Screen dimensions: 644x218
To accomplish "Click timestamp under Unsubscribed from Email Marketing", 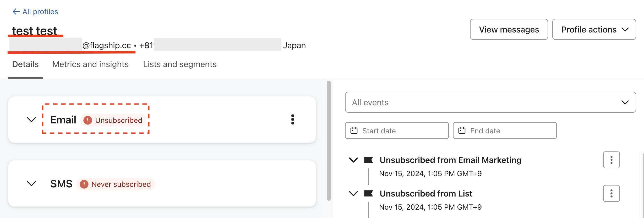I will click(430, 173).
